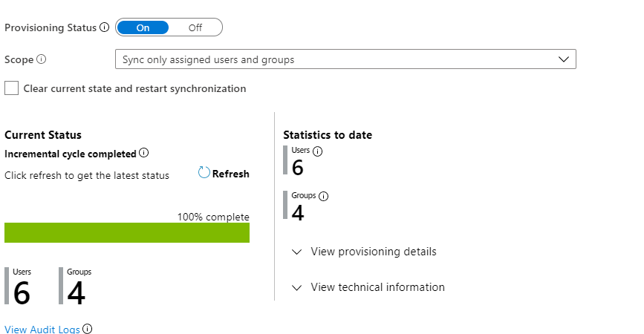
Task: Click info icon beside View Audit Logs
Action: coord(88,329)
